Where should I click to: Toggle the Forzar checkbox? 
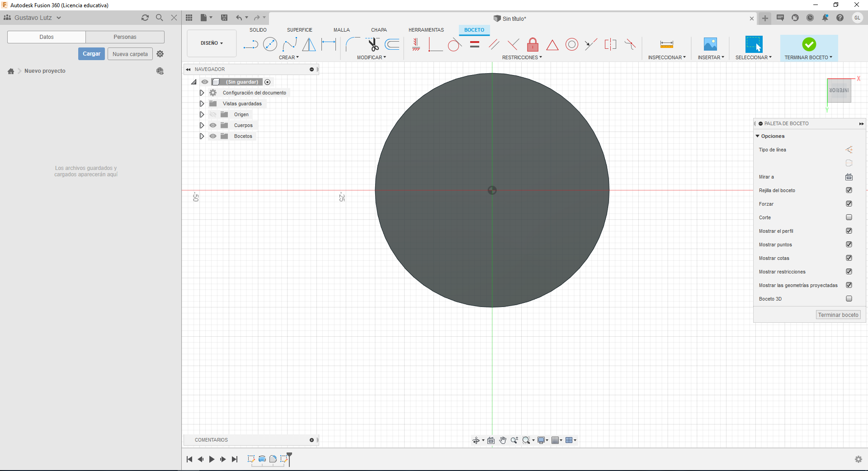[x=849, y=204]
